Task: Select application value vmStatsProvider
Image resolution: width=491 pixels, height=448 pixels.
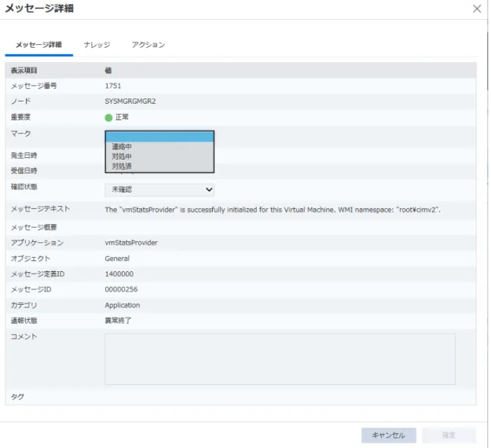Action: point(131,243)
